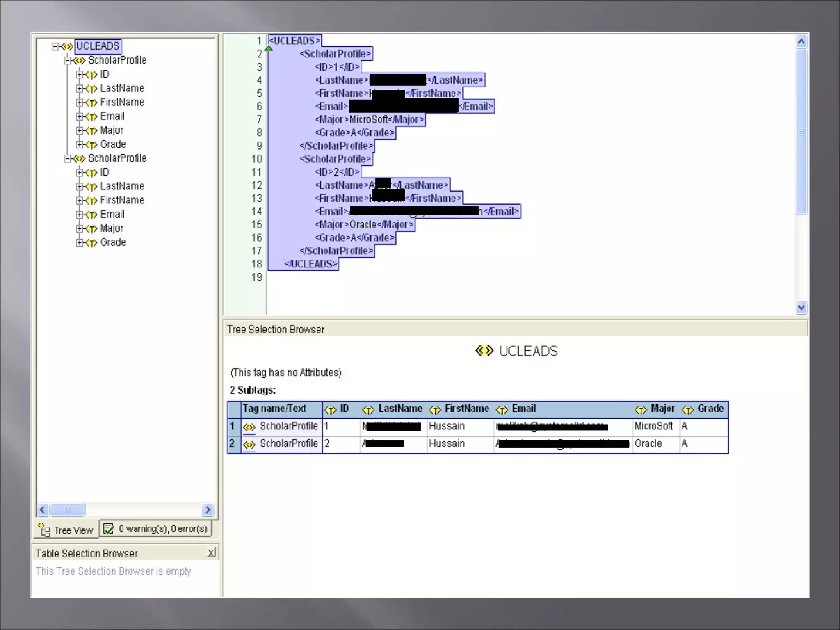Click the large UCLEADS tag icon in browser heading
This screenshot has height=630, width=840.
(x=484, y=351)
